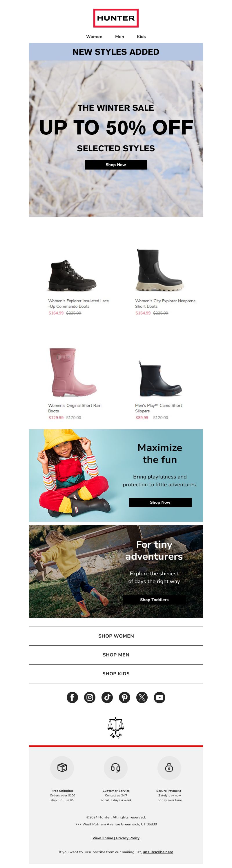Click the Hunter logo at top
This screenshot has height=868, width=232.
(x=116, y=18)
